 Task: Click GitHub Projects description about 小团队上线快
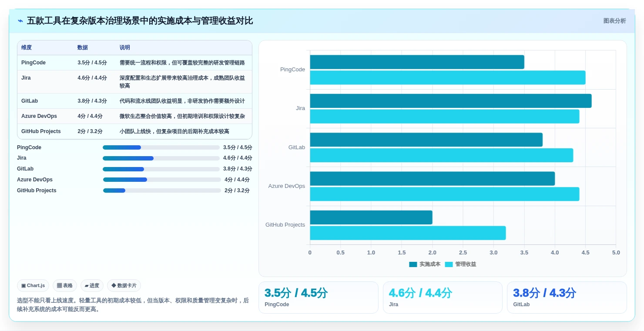[x=174, y=131]
